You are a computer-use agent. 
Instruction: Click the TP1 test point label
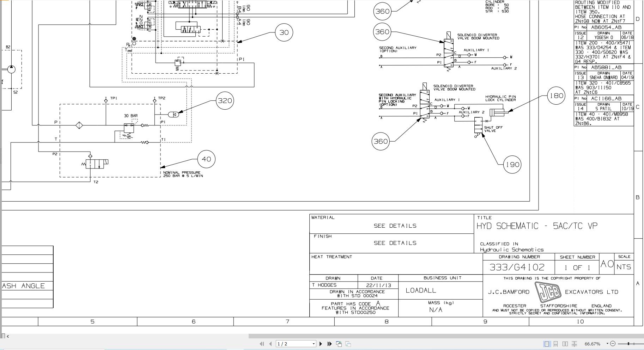[114, 98]
